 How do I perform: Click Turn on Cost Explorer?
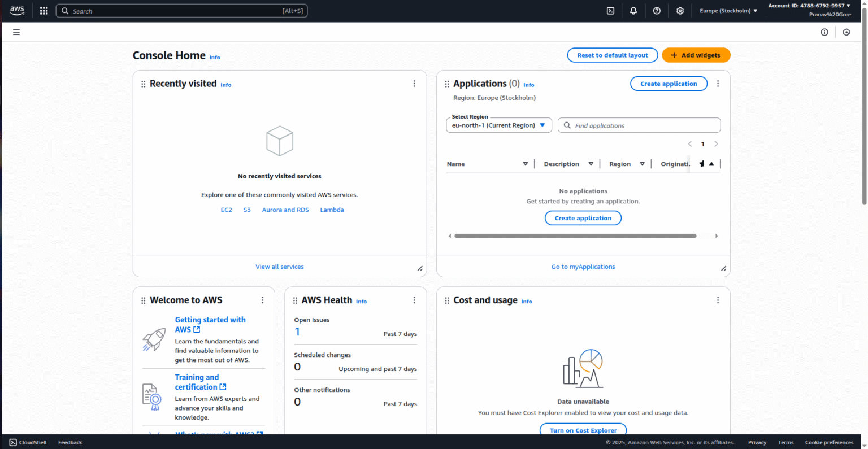[583, 430]
